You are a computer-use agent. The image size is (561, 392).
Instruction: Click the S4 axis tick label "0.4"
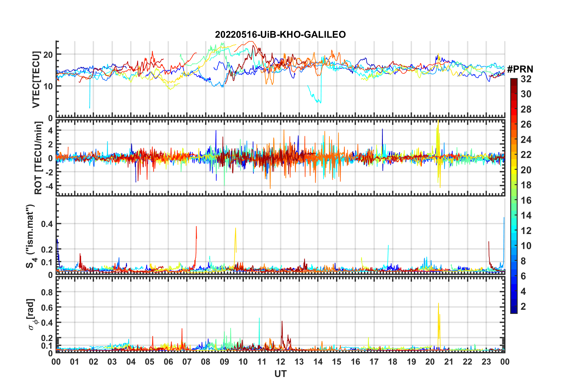(x=47, y=224)
